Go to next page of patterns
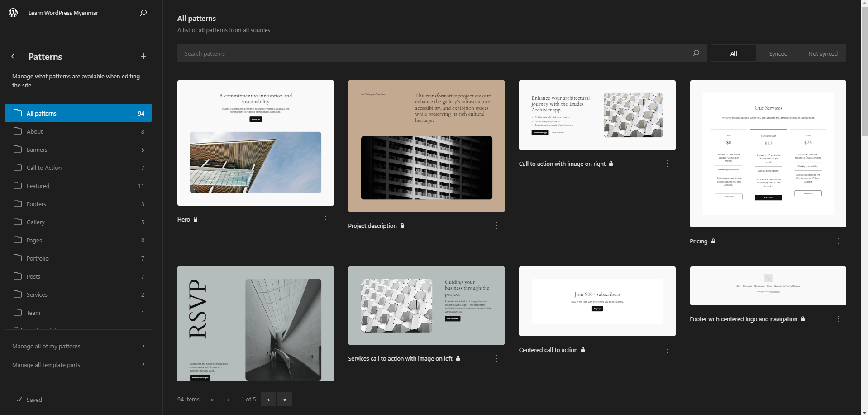 tap(268, 400)
